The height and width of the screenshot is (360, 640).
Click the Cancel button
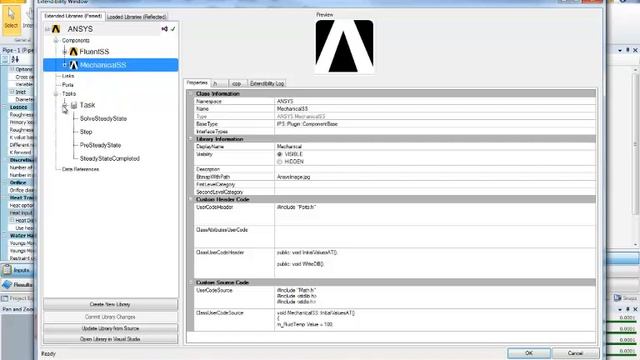tap(575, 353)
